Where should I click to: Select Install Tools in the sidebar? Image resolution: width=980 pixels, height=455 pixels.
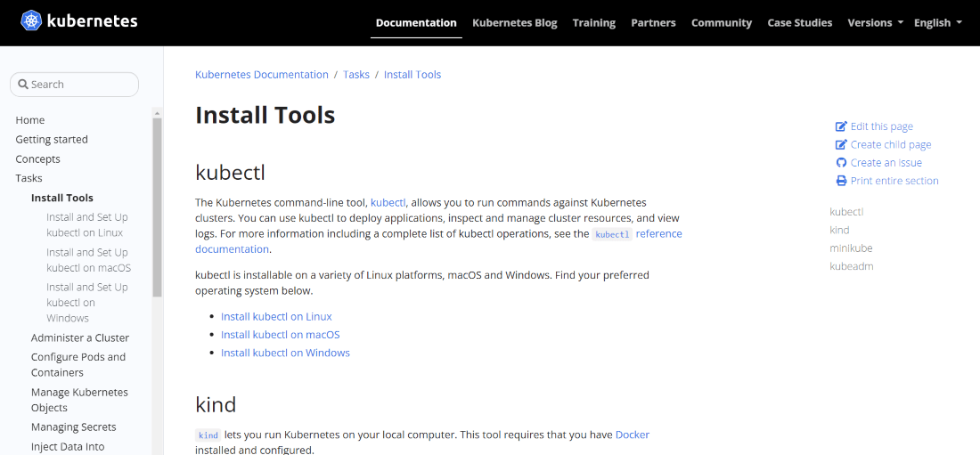point(61,198)
